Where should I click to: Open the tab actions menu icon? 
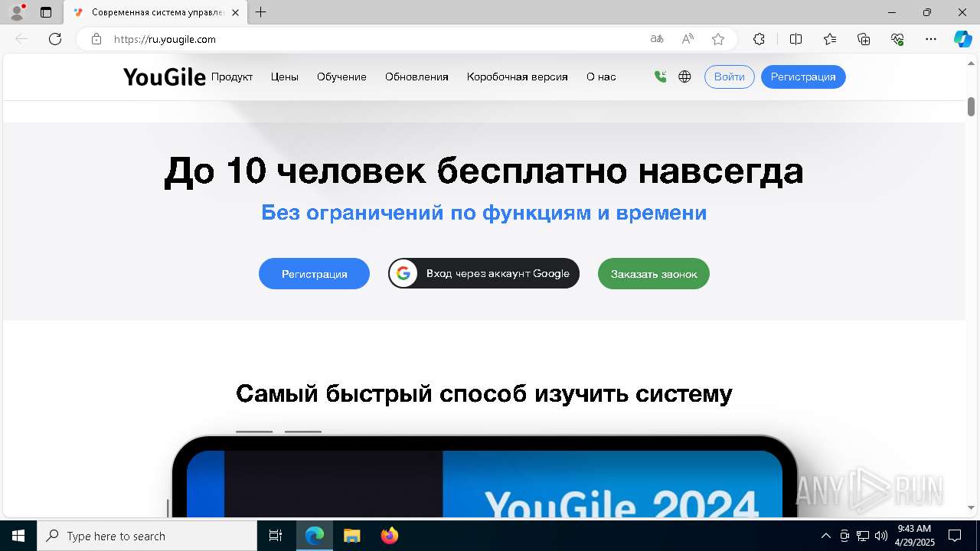(x=46, y=12)
